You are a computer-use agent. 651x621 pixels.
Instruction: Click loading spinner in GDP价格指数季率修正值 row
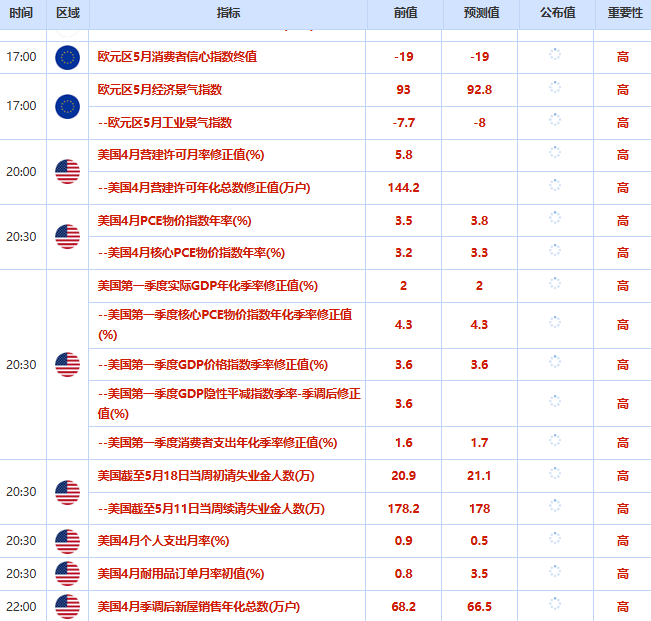[555, 362]
